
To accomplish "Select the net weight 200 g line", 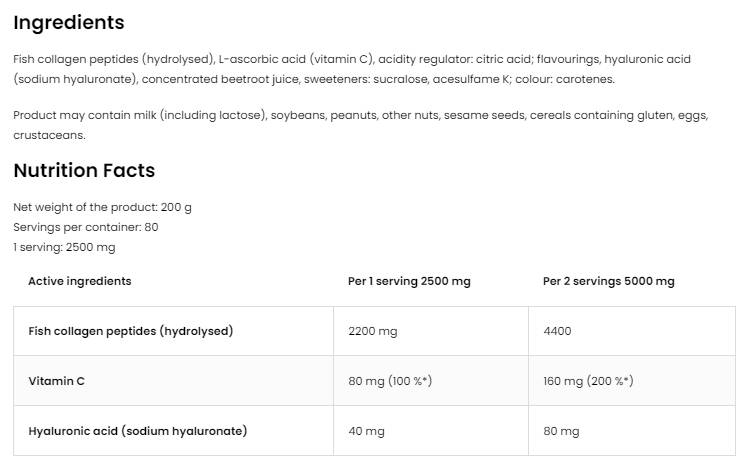I will pos(102,207).
